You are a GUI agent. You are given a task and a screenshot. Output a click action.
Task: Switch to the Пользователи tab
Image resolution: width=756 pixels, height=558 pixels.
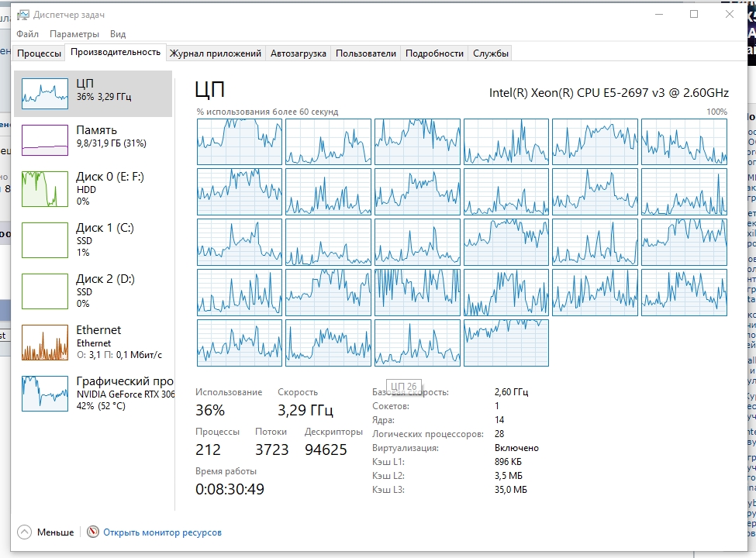click(x=366, y=53)
